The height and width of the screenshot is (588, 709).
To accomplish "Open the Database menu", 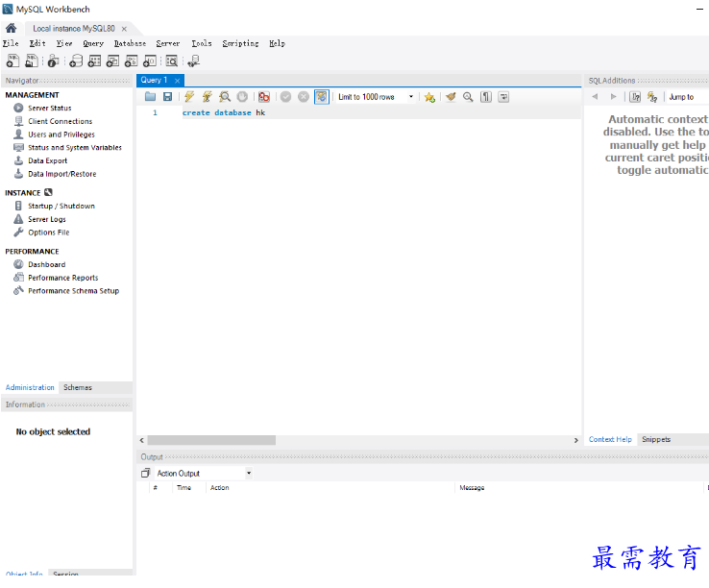I will point(131,43).
